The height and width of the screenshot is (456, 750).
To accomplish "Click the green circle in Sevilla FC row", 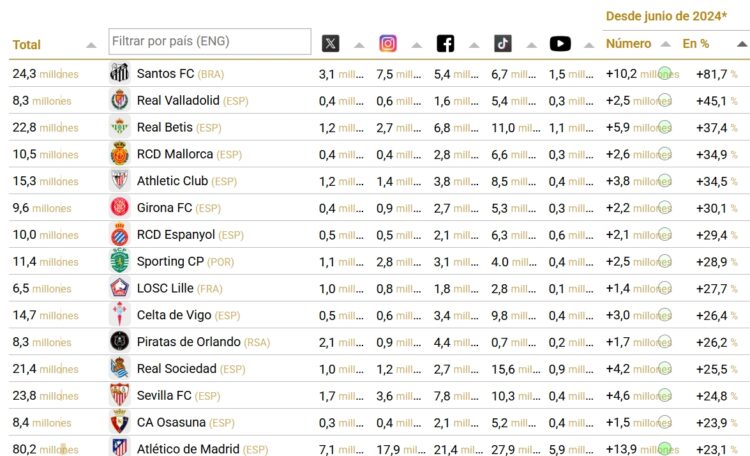I will tap(665, 395).
